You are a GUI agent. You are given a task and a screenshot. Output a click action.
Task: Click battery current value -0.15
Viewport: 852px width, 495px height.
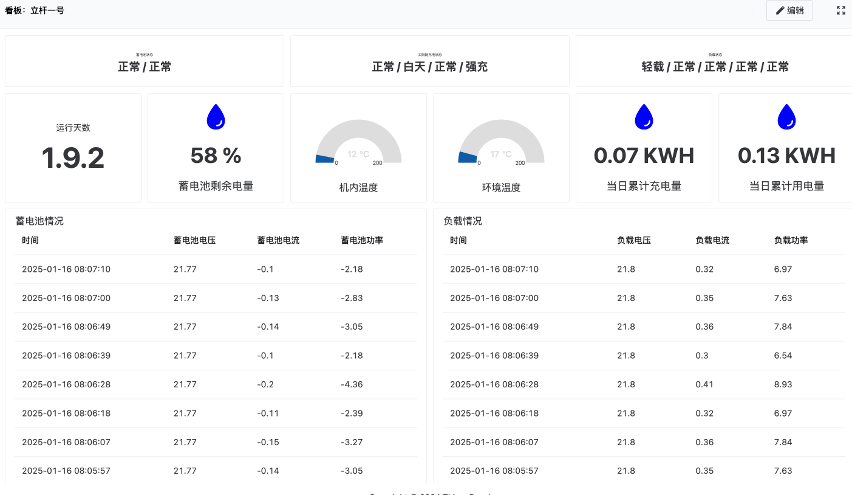[268, 442]
